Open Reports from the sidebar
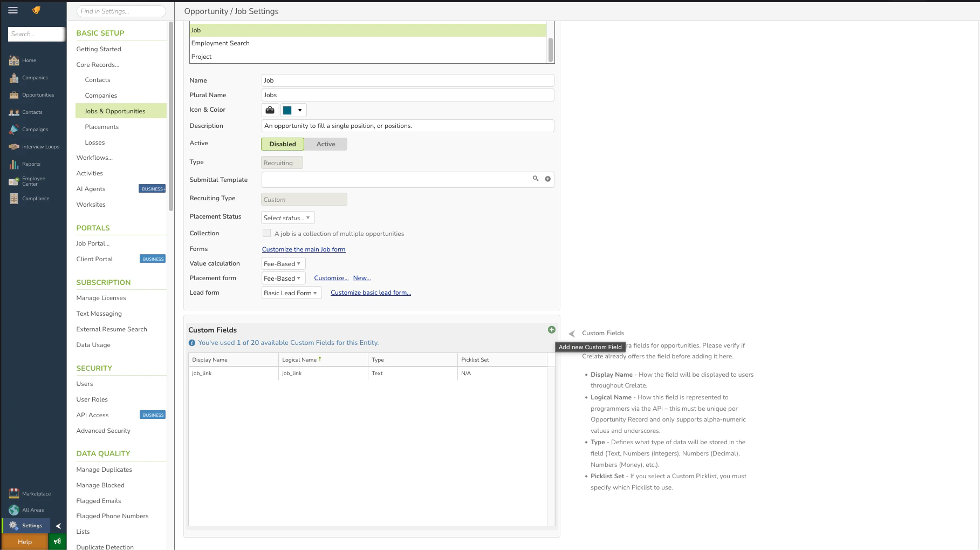 (x=31, y=164)
